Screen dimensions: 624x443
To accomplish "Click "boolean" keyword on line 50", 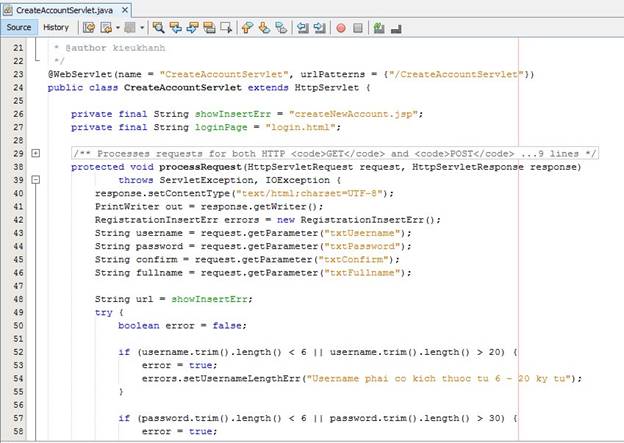I will [138, 326].
